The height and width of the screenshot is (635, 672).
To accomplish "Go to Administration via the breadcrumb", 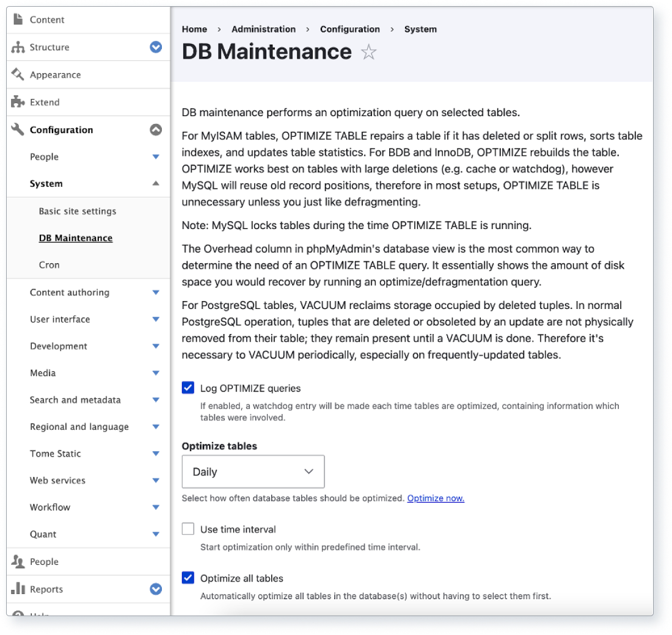I will [263, 29].
